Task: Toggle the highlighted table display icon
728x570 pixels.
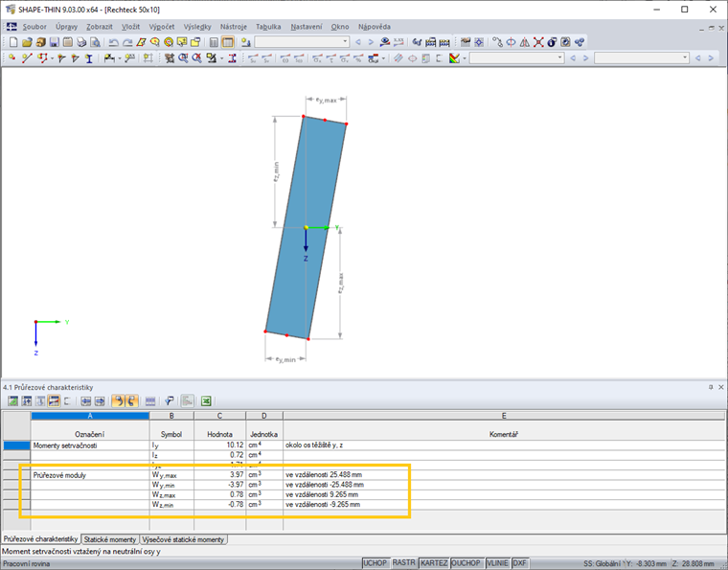Action: coord(228,42)
